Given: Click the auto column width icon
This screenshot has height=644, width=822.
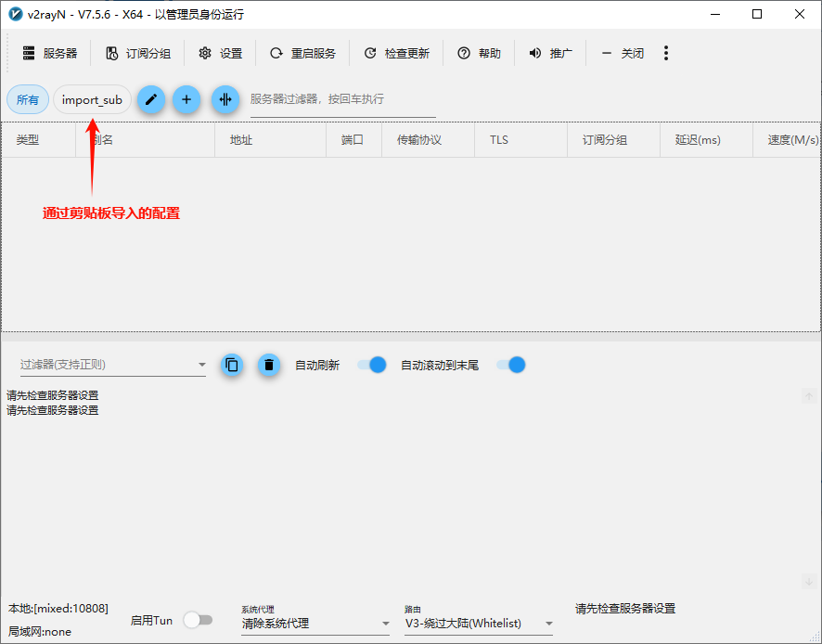Looking at the screenshot, I should (225, 99).
